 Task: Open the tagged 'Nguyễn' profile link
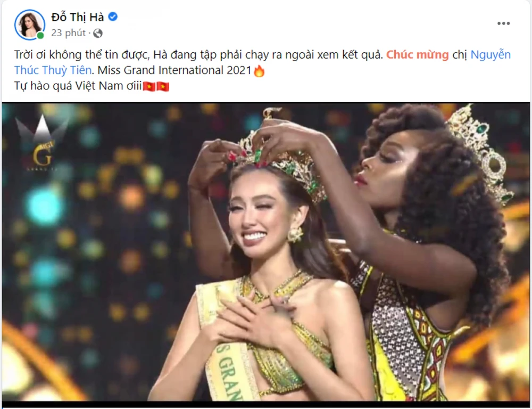pyautogui.click(x=491, y=55)
